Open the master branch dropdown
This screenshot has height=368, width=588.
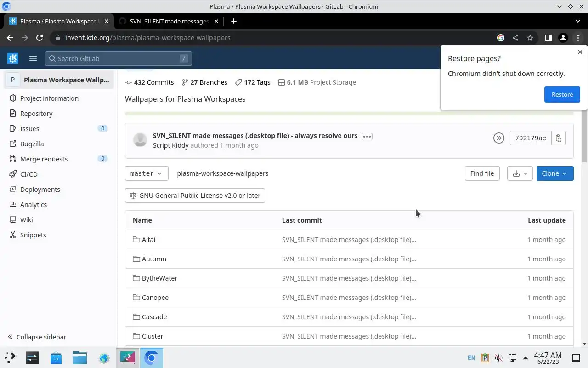[147, 173]
